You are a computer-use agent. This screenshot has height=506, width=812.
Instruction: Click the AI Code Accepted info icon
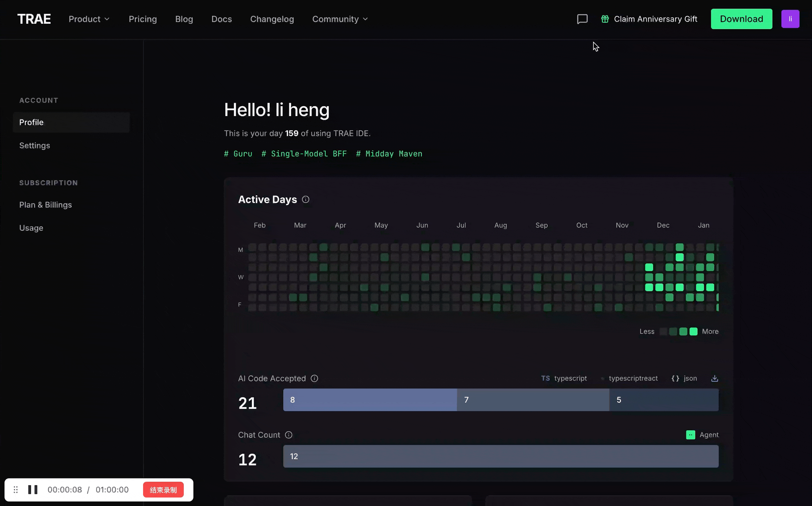coord(314,378)
